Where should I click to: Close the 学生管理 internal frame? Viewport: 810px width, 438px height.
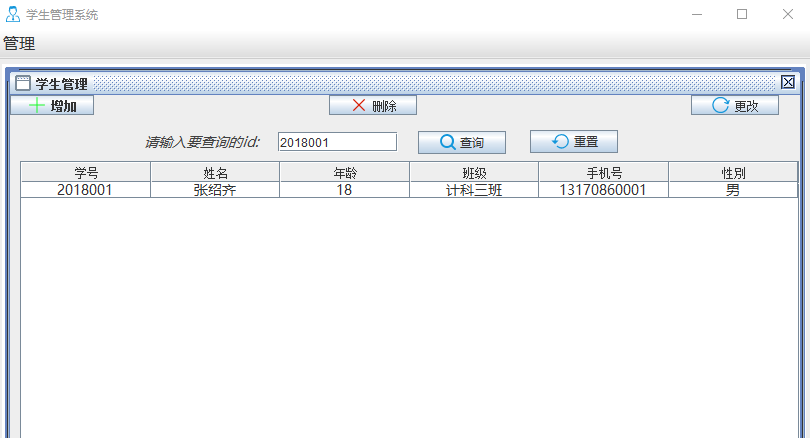[x=788, y=82]
